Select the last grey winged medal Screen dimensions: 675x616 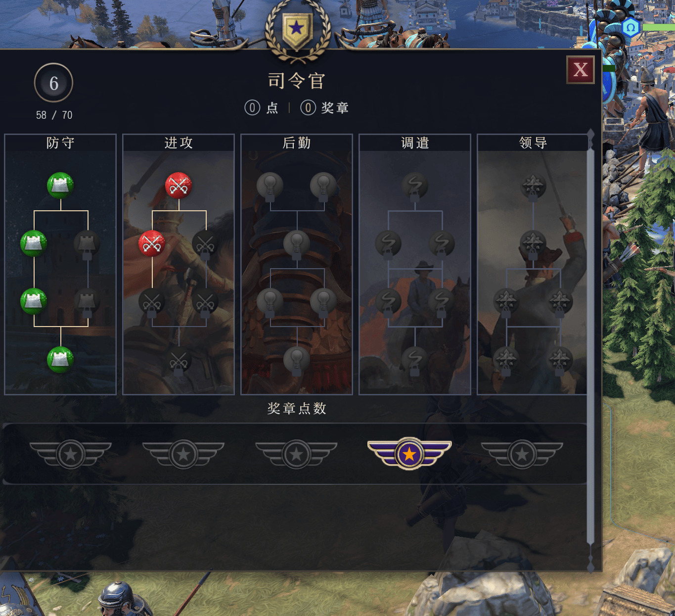coord(522,454)
